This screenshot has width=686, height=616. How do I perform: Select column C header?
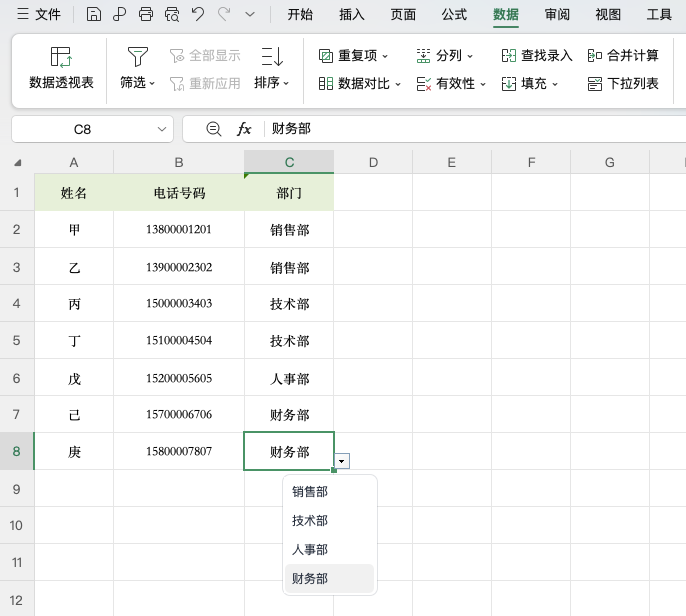[x=289, y=163]
